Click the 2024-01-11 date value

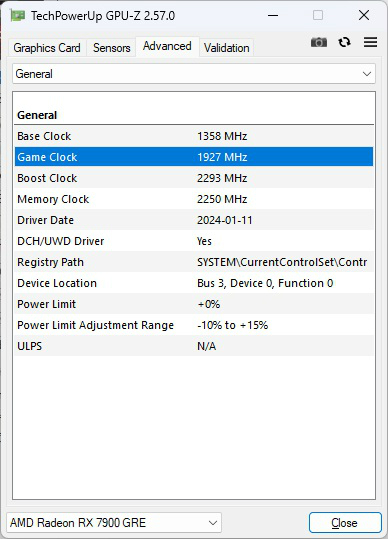224,220
